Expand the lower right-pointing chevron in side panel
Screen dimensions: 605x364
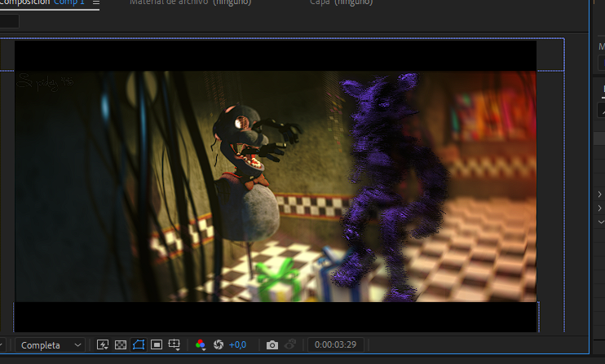point(600,208)
